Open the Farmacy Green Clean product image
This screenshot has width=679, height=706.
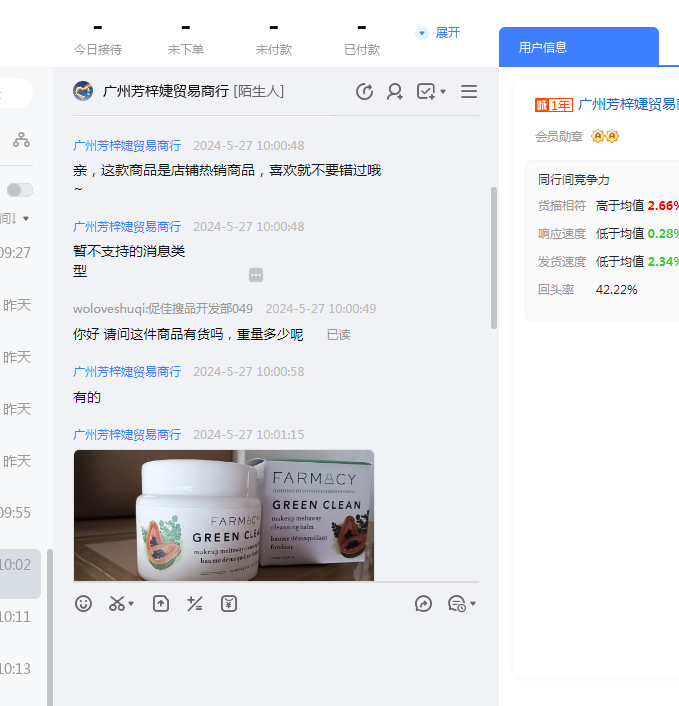(x=224, y=515)
